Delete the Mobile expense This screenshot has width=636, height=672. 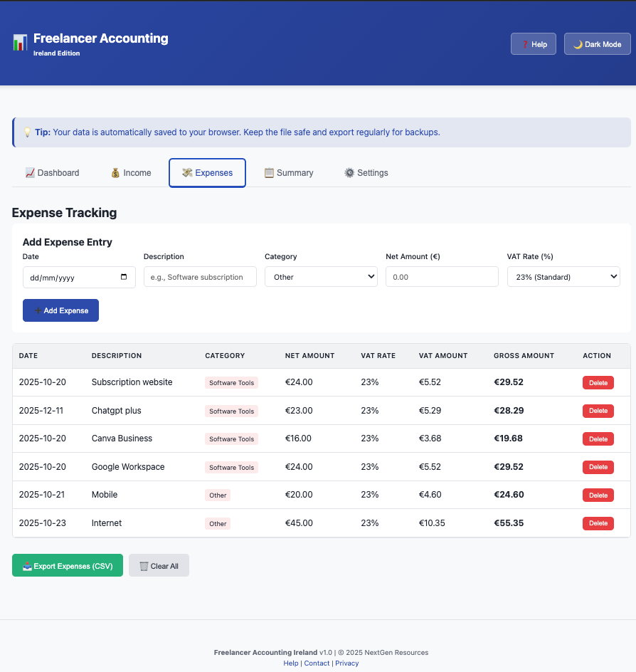[x=598, y=495]
